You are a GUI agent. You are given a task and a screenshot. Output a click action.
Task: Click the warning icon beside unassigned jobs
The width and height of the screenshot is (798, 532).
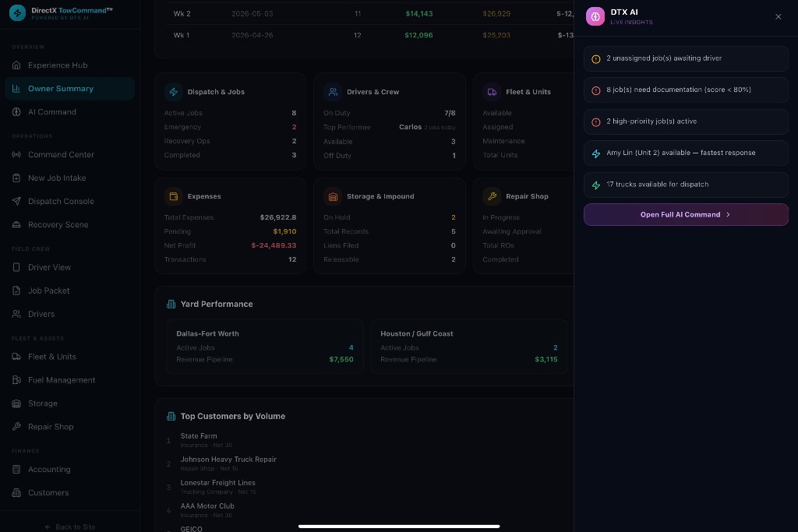pyautogui.click(x=596, y=59)
